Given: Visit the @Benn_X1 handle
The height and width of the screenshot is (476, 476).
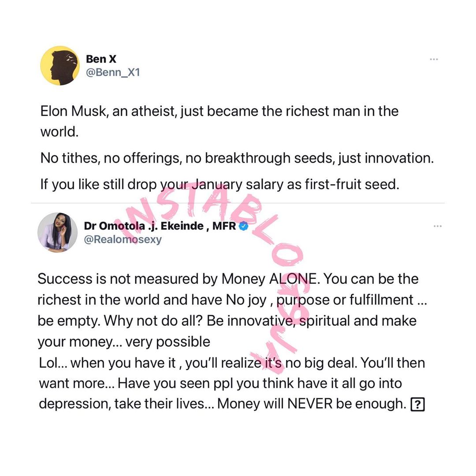Looking at the screenshot, I should (113, 72).
